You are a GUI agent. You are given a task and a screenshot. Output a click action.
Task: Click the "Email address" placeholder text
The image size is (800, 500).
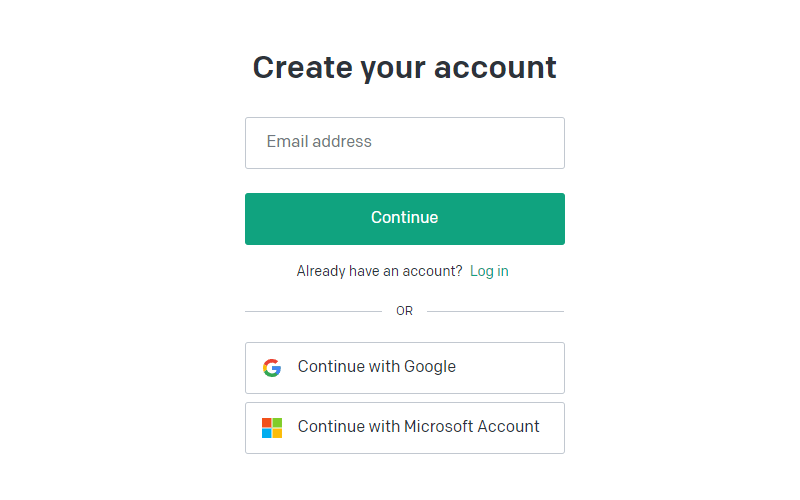(319, 141)
